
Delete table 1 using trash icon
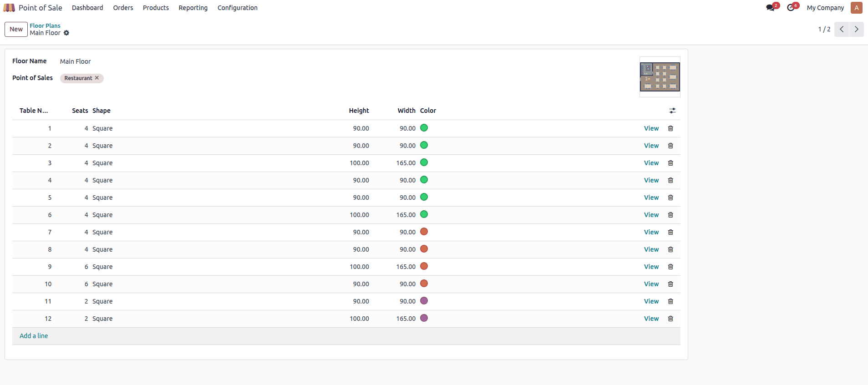[670, 128]
